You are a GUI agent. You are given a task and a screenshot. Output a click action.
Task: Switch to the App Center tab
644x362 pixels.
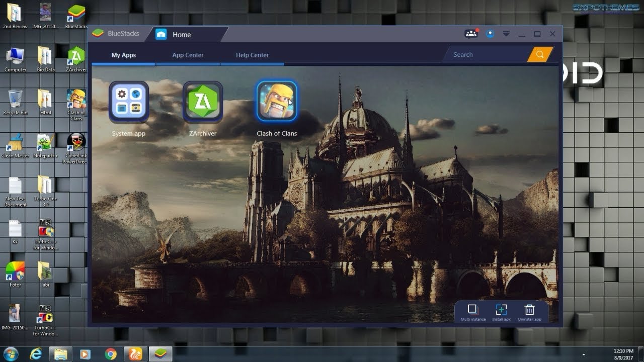pyautogui.click(x=188, y=55)
